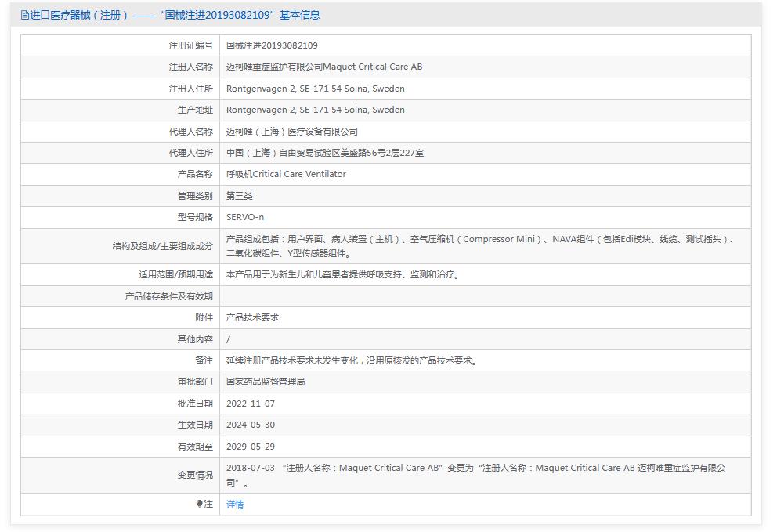
Task: Click the agent address in 上海自由贸易试验区
Action: click(x=324, y=153)
